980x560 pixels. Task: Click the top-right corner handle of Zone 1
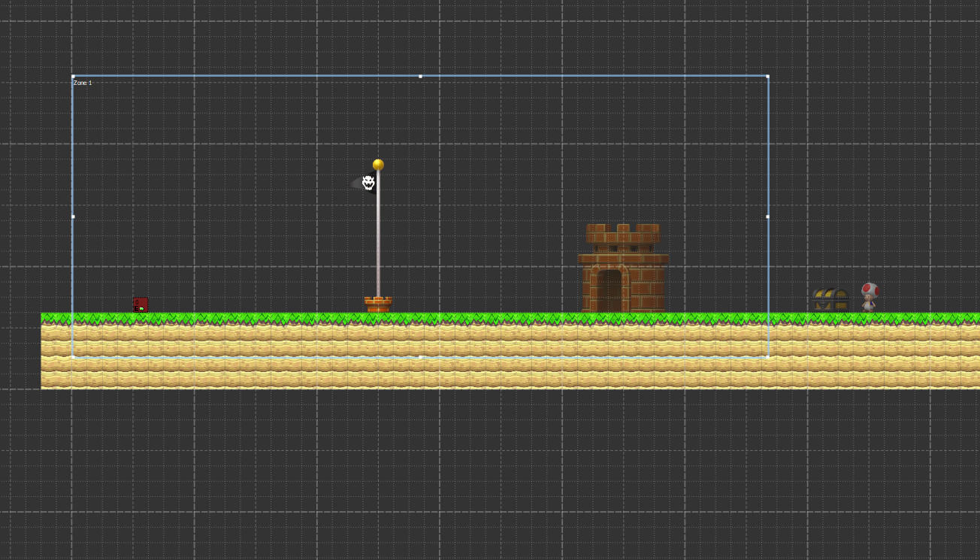tap(767, 76)
